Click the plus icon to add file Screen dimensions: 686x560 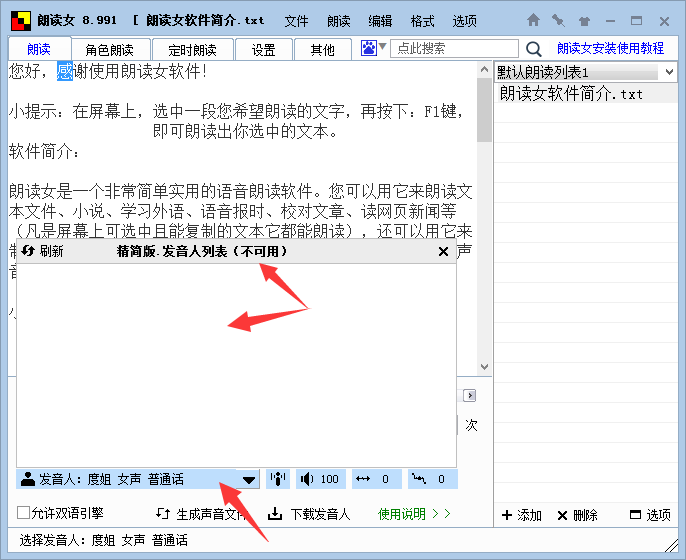[x=507, y=515]
